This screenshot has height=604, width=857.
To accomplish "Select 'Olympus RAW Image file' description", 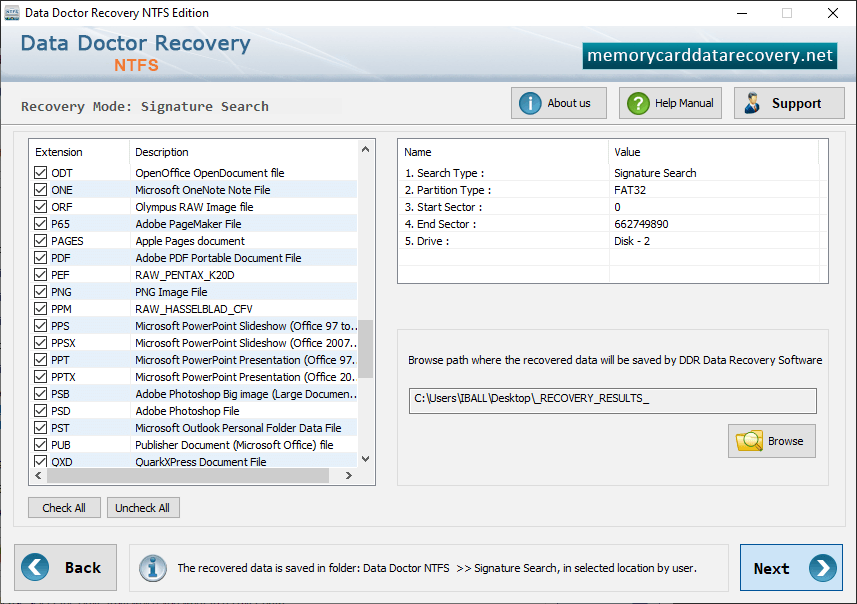I will 194,207.
